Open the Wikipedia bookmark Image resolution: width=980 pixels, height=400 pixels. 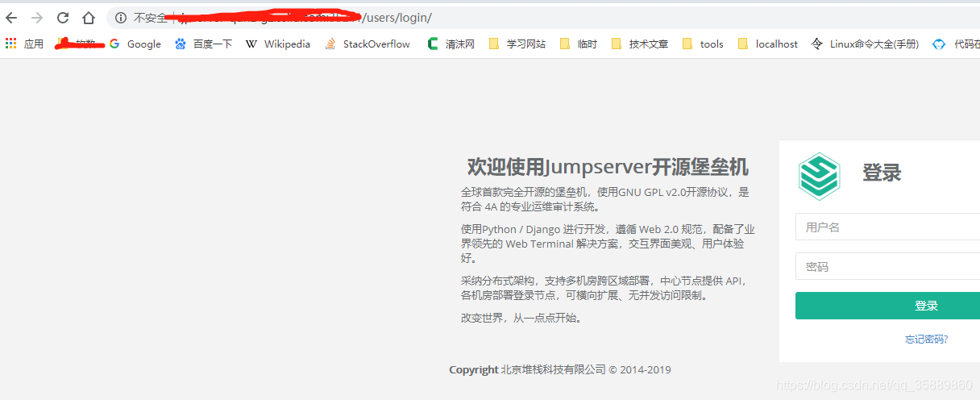pos(278,44)
